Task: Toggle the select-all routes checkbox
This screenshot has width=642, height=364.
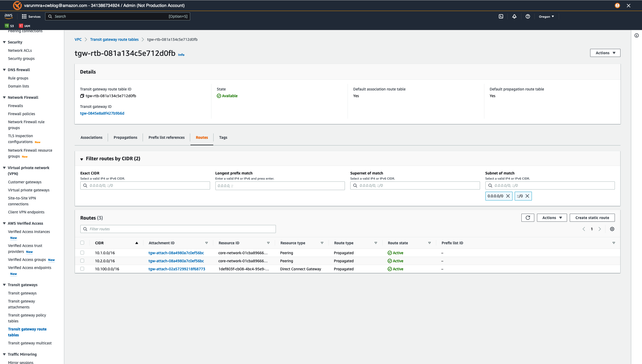Action: coord(82,243)
